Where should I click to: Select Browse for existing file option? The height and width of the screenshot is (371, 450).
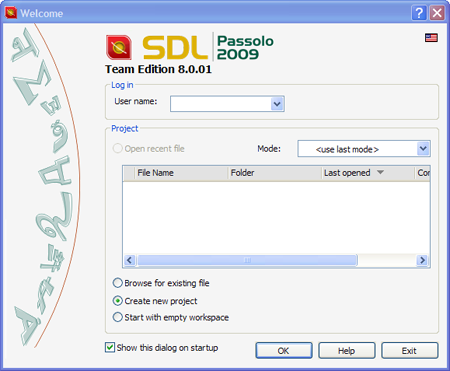[x=117, y=283]
